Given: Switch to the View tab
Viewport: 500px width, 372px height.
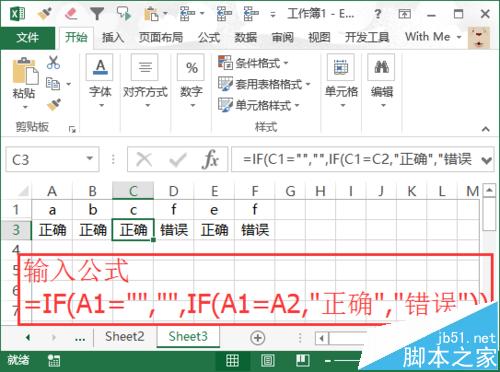Looking at the screenshot, I should [319, 37].
